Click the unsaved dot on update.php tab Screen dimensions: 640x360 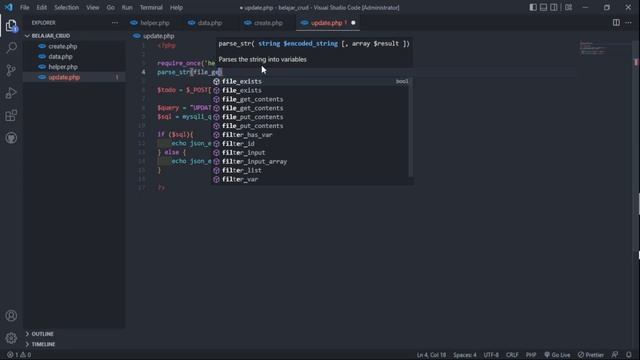(353, 23)
